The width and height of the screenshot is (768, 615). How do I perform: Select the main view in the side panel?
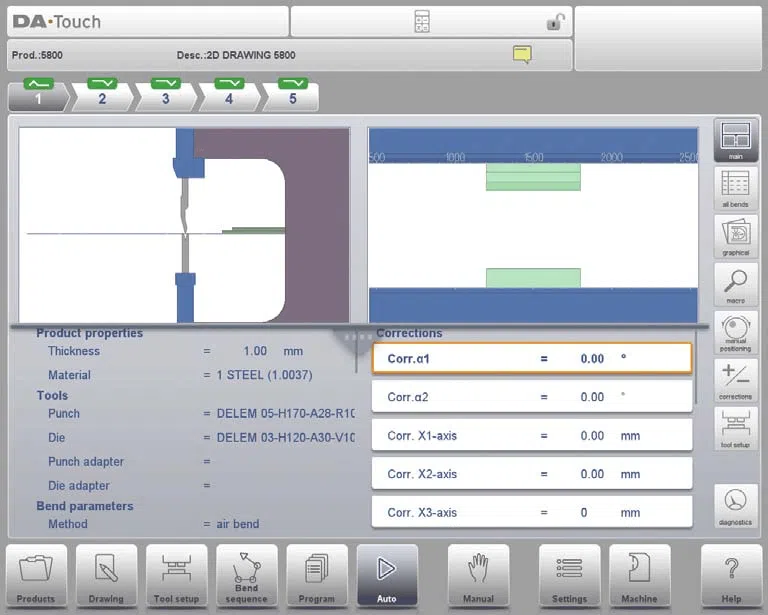pos(736,141)
